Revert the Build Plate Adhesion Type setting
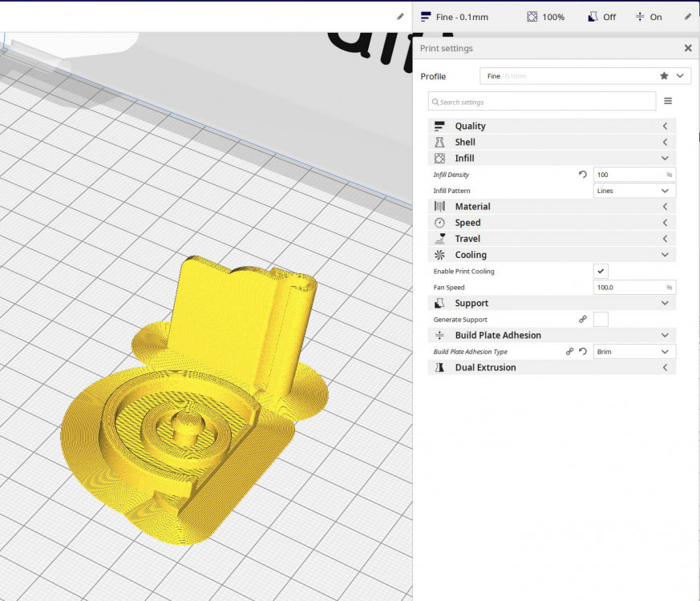Screen dimensions: 700x601 583,351
